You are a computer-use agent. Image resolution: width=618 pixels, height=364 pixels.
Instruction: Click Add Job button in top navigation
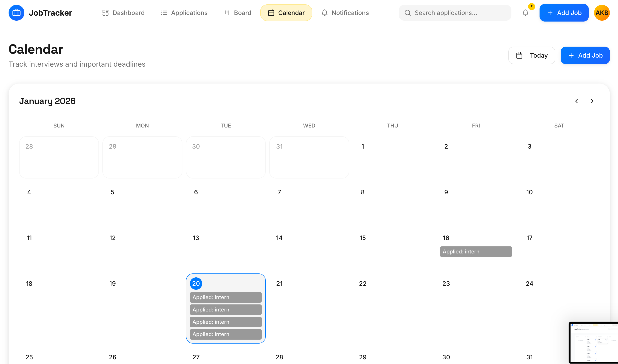click(x=564, y=13)
